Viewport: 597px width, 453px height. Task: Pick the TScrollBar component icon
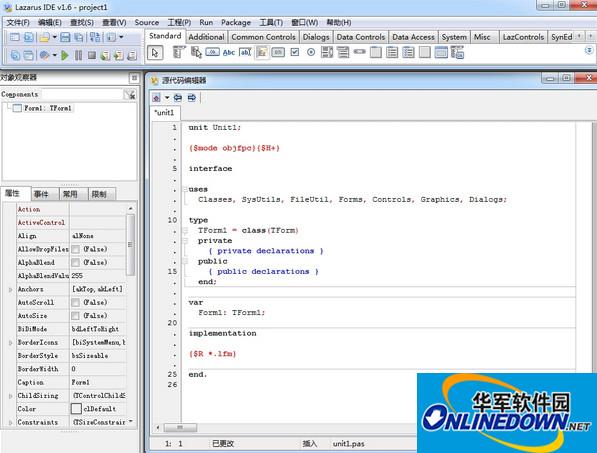(359, 51)
